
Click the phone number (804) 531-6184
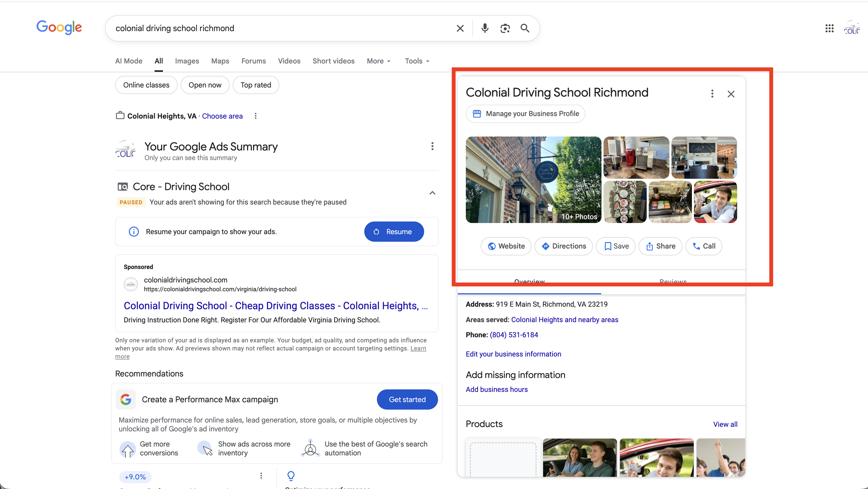pyautogui.click(x=514, y=335)
